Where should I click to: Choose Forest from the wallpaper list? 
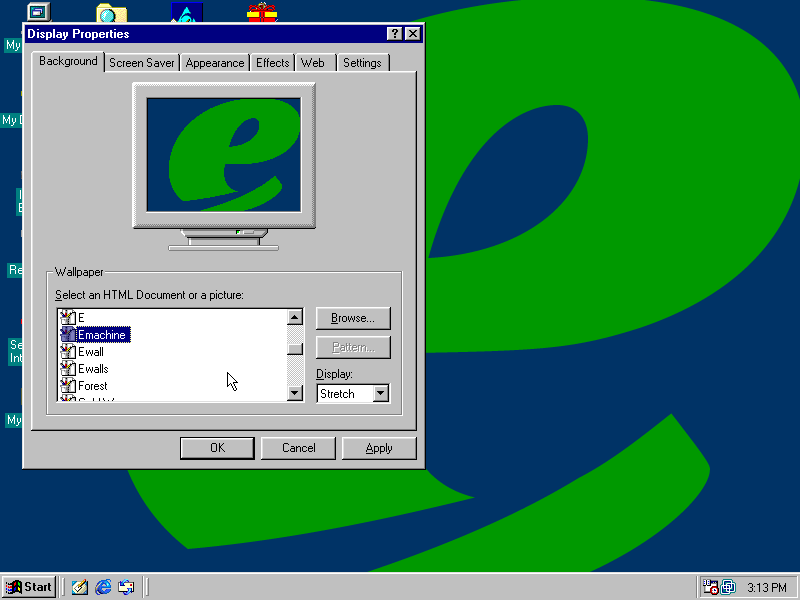coord(93,386)
